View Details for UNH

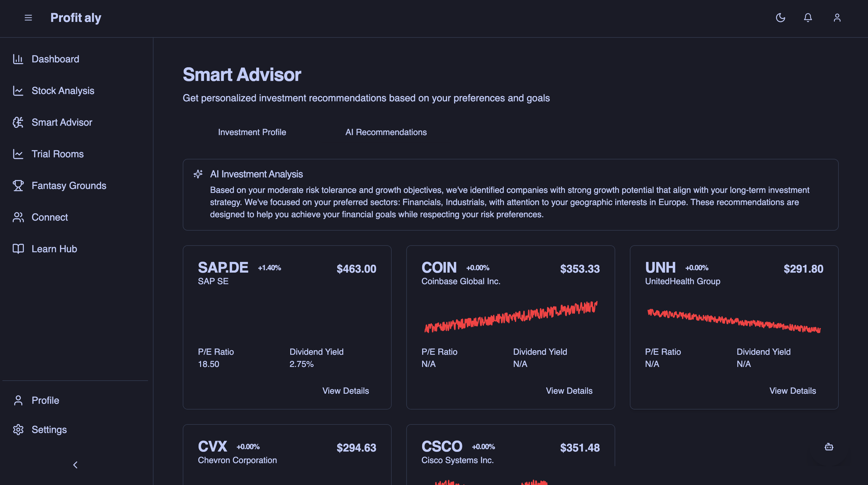[x=792, y=391]
